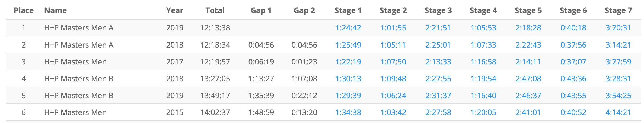
Task: Select the Gap 1 column header
Action: click(261, 10)
